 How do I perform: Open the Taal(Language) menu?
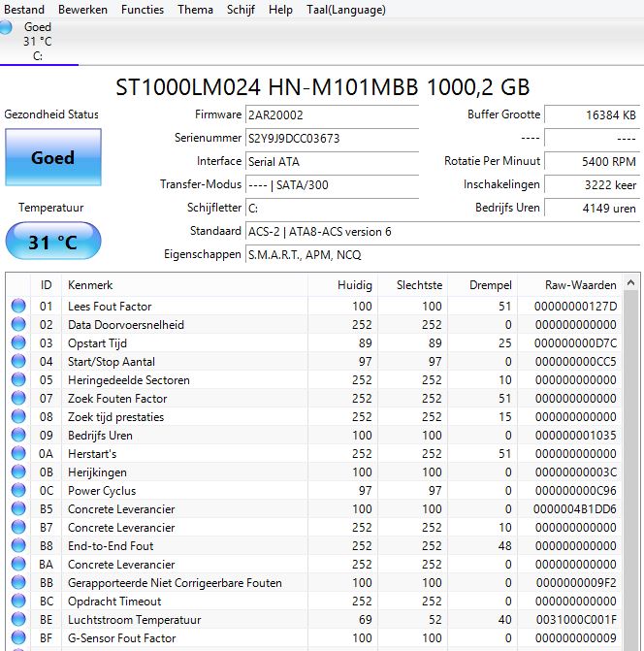click(345, 10)
